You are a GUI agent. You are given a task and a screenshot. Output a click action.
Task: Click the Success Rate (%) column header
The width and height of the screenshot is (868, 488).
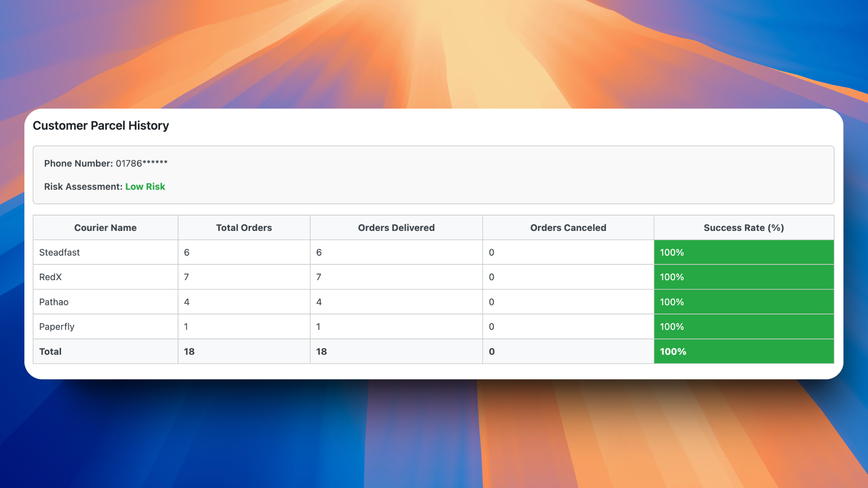point(744,228)
